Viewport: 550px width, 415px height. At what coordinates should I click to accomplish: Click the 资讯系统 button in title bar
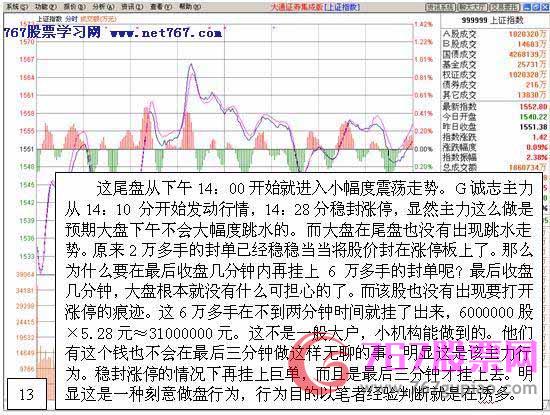click(x=440, y=7)
